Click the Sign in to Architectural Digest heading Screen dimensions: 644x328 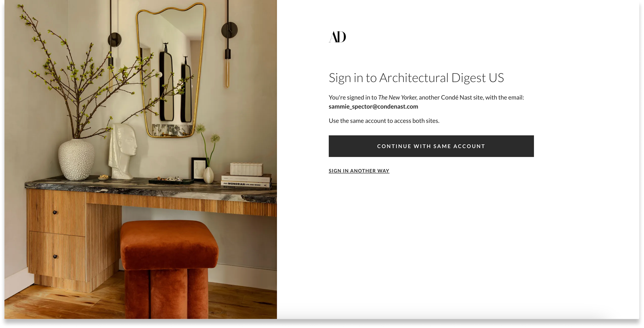point(416,78)
